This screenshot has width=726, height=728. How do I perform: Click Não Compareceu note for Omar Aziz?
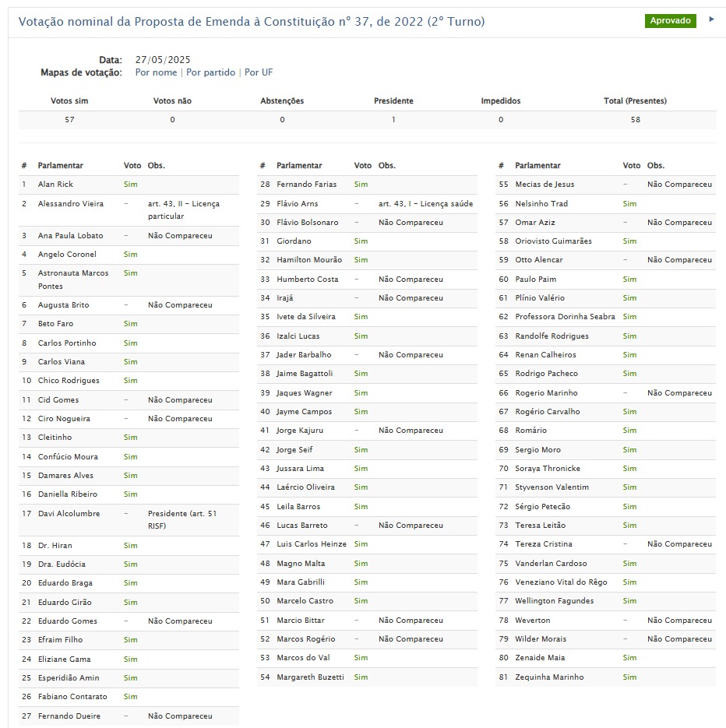(x=679, y=223)
